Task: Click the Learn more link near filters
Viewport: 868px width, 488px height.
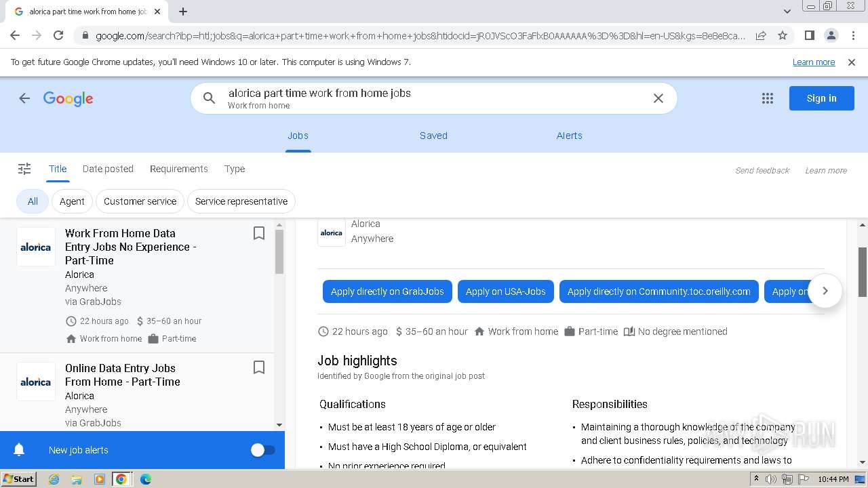Action: (826, 171)
